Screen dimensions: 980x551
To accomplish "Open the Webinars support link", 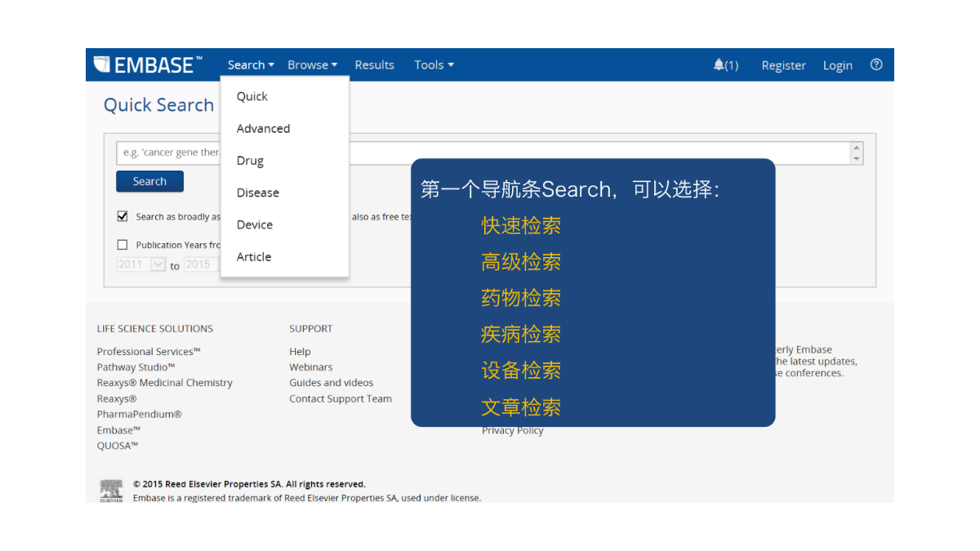I will [311, 367].
